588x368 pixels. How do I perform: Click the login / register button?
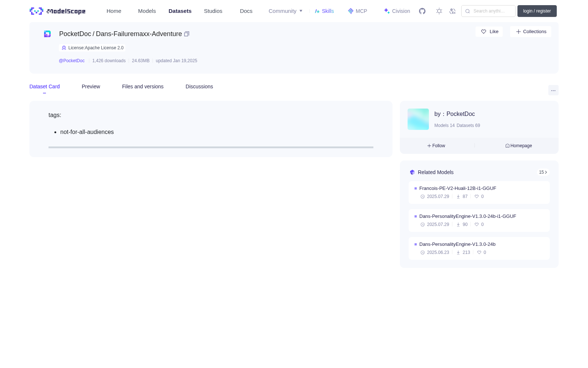click(x=537, y=11)
